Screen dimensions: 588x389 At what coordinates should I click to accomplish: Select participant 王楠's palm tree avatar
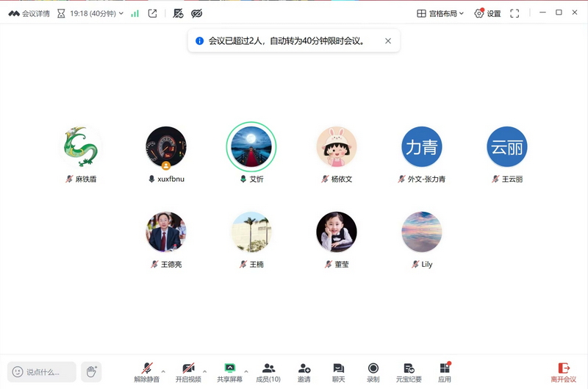[251, 232]
